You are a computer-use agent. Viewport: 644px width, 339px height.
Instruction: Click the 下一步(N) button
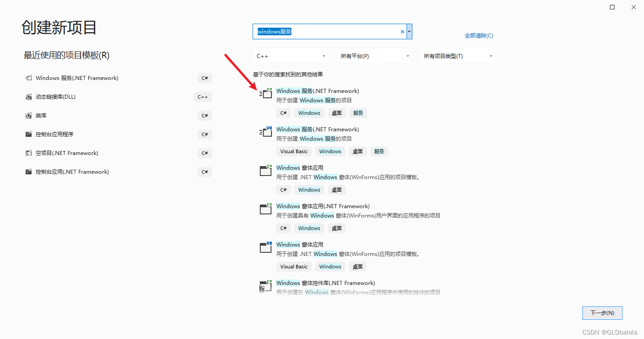(602, 313)
